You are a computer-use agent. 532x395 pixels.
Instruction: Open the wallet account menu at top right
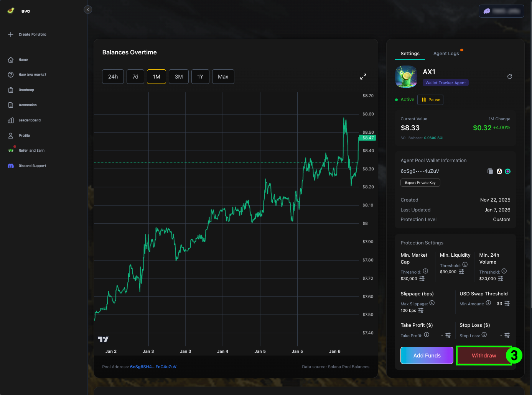tap(501, 11)
